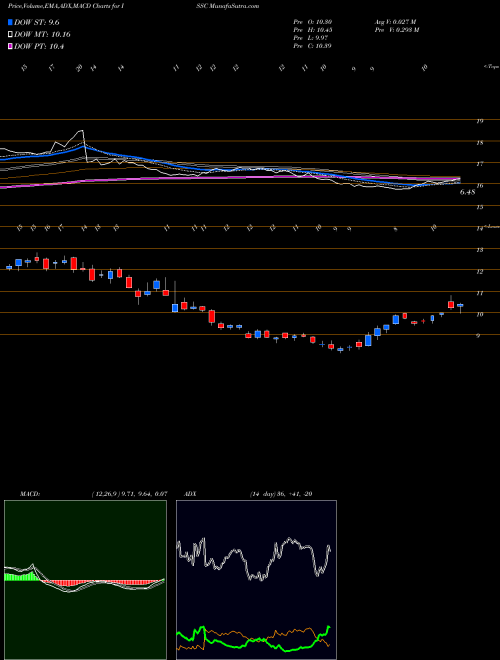The width and height of the screenshot is (500, 660).
Task: Click the 17 price axis label
Action: pyautogui.click(x=479, y=164)
